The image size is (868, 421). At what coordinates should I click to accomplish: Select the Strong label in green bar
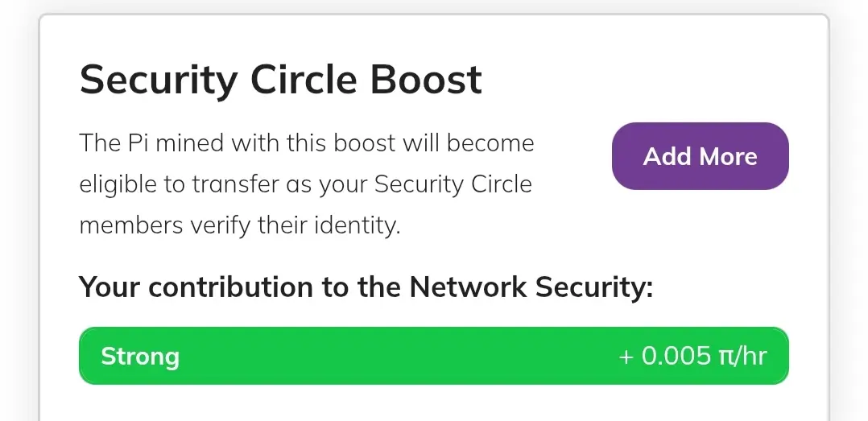coord(140,357)
